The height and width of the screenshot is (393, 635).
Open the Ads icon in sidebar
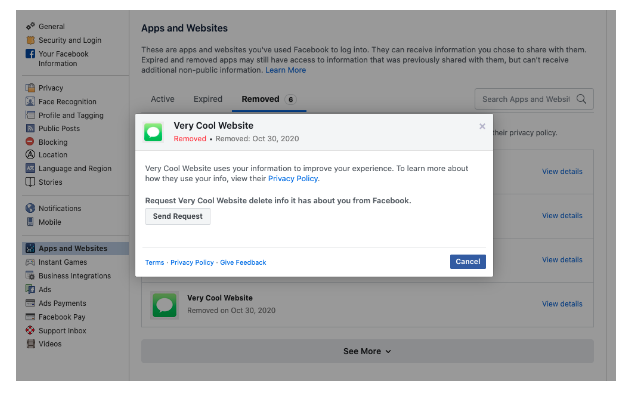point(30,289)
